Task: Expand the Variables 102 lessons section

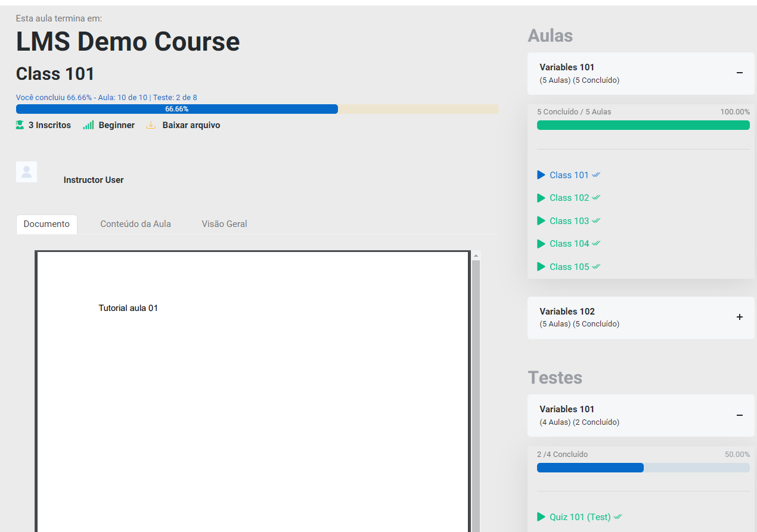Action: [x=739, y=318]
